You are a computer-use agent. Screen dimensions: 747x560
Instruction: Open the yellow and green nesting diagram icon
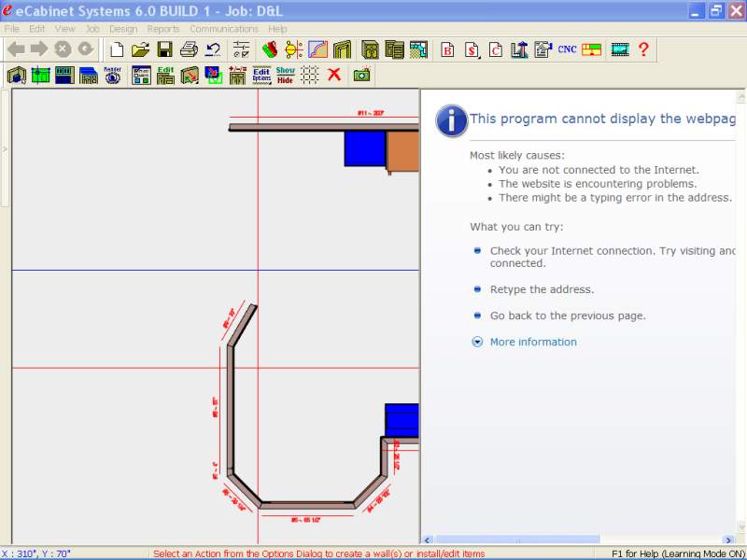(x=591, y=49)
